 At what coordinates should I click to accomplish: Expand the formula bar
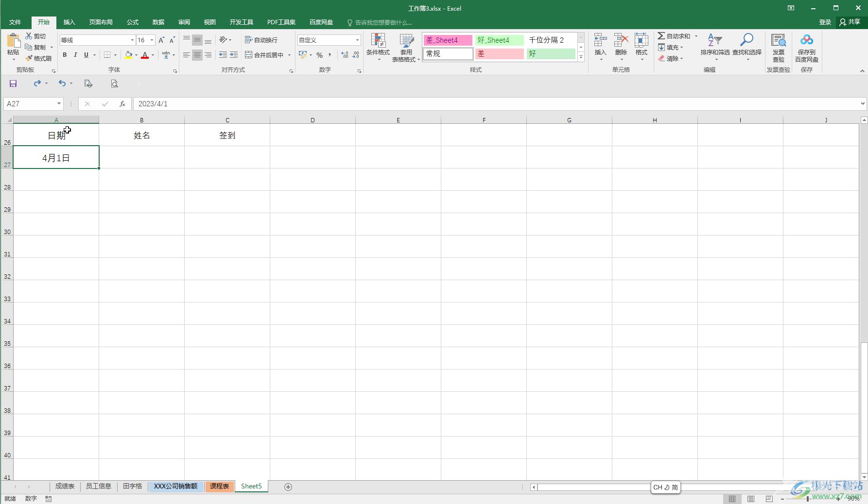pyautogui.click(x=863, y=103)
